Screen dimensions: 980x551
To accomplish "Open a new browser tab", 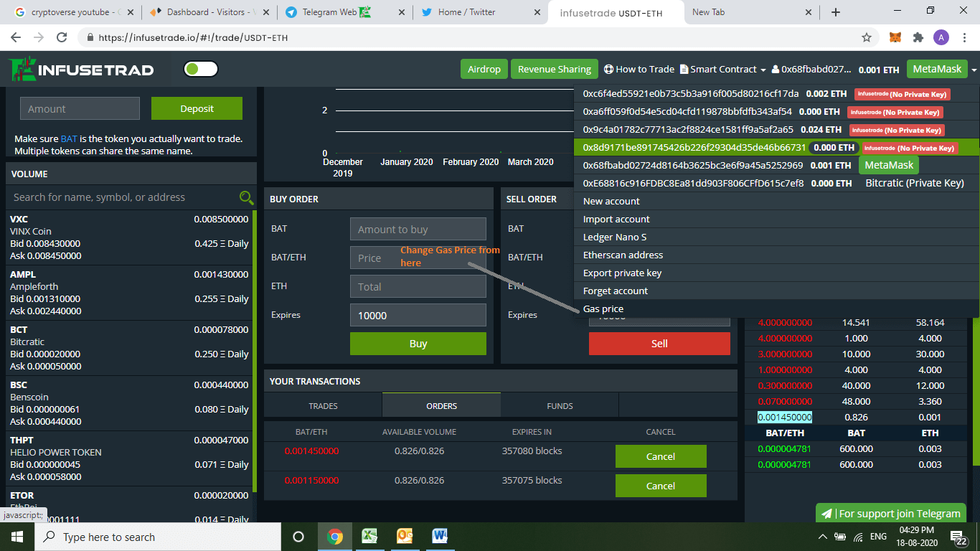I will tap(836, 12).
